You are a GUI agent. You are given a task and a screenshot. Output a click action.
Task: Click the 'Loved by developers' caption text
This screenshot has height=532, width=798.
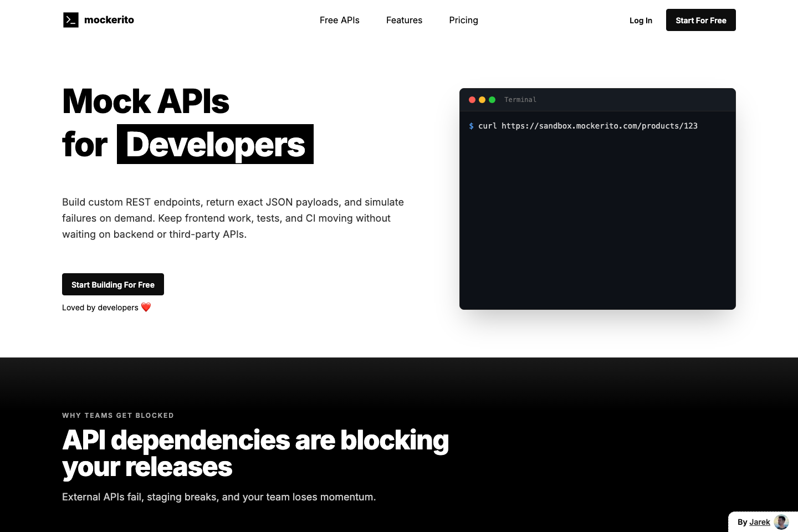[x=100, y=307]
